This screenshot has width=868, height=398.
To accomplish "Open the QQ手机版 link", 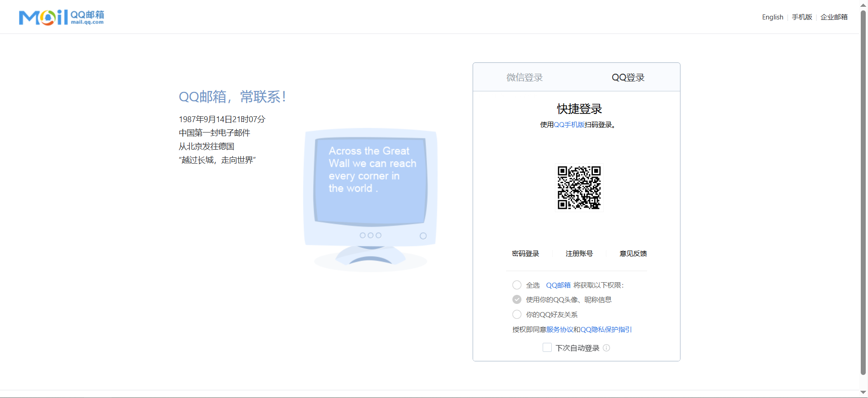I will [x=569, y=125].
